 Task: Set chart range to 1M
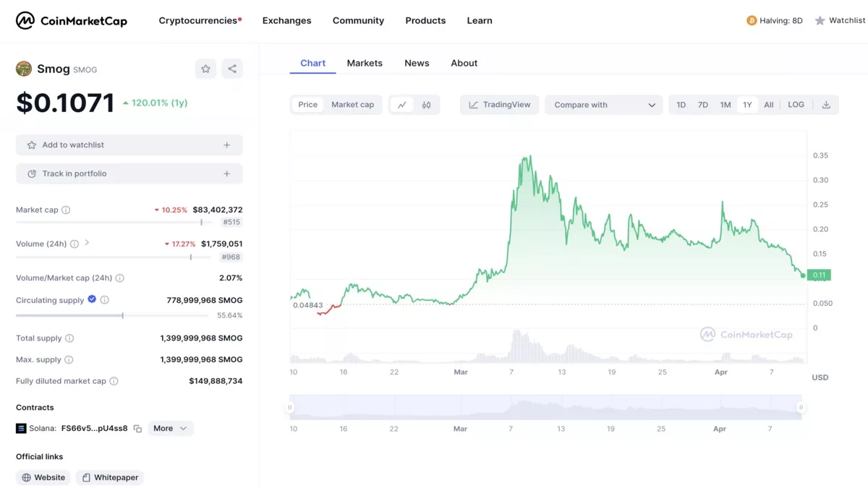click(726, 105)
